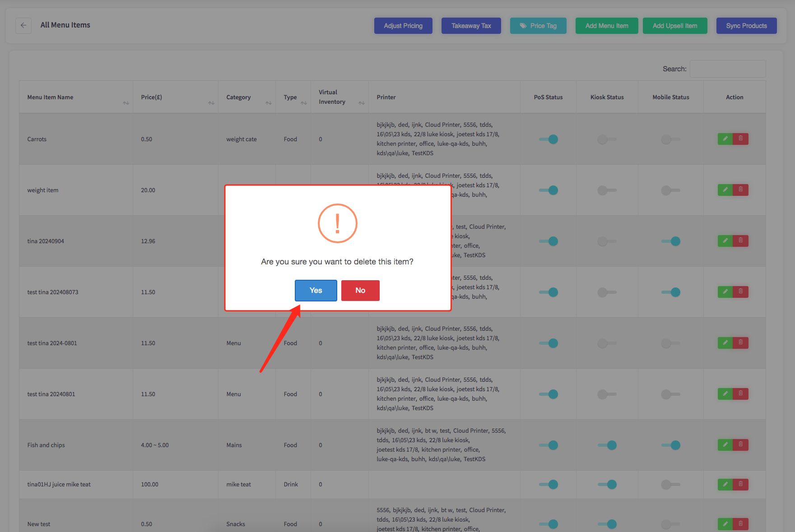Viewport: 795px width, 532px height.
Task: Disable Mobile status for tina 20240904
Action: 671,241
